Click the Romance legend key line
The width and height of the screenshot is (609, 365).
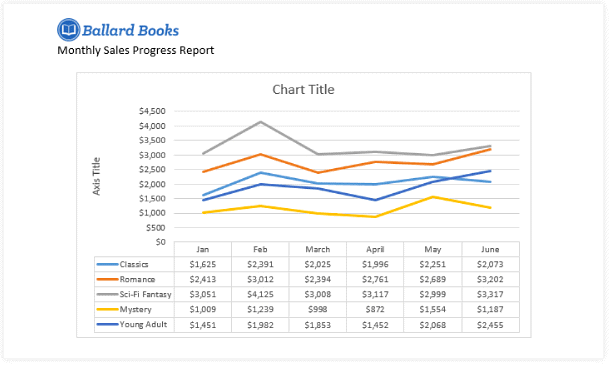point(107,279)
